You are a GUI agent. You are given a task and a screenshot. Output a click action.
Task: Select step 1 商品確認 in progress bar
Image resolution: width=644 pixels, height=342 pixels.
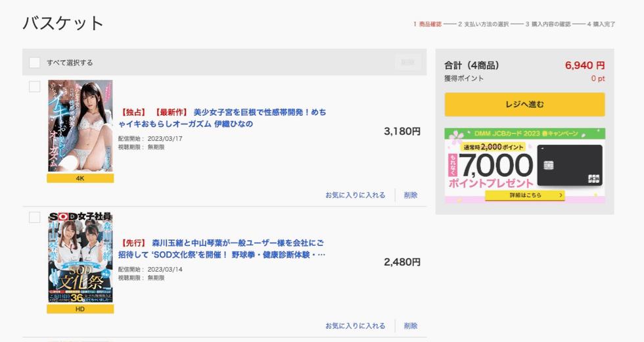click(427, 24)
